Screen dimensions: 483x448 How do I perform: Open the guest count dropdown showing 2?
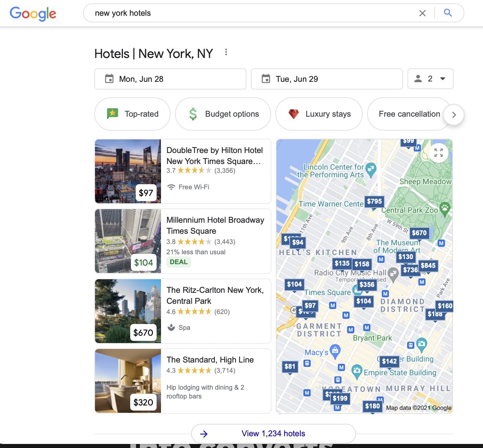pos(431,79)
